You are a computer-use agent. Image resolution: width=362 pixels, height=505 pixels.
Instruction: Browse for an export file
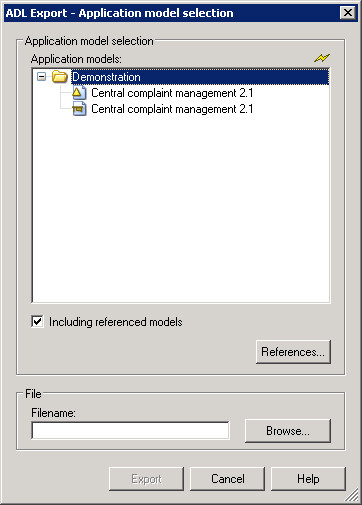(x=288, y=431)
